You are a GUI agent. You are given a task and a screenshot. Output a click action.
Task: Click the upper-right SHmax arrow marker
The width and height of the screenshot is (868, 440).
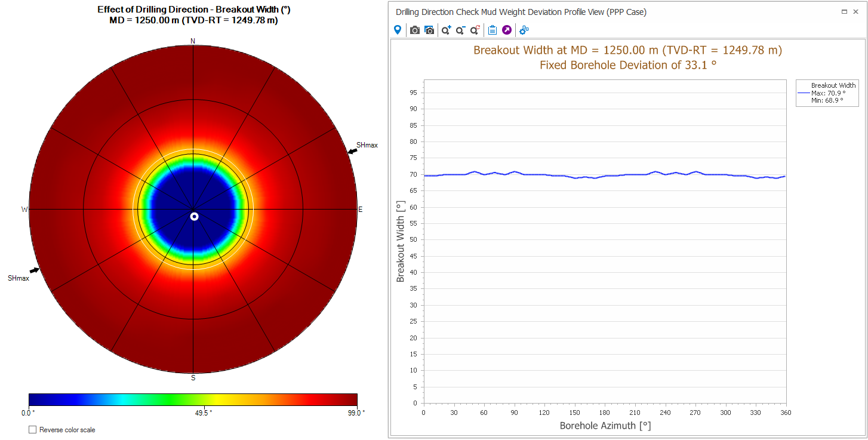(x=352, y=152)
